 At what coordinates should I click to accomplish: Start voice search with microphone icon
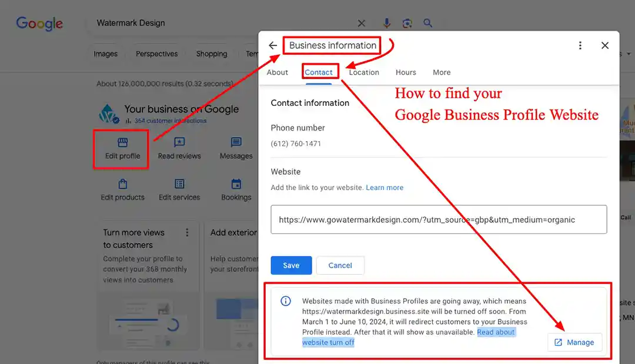(x=387, y=23)
